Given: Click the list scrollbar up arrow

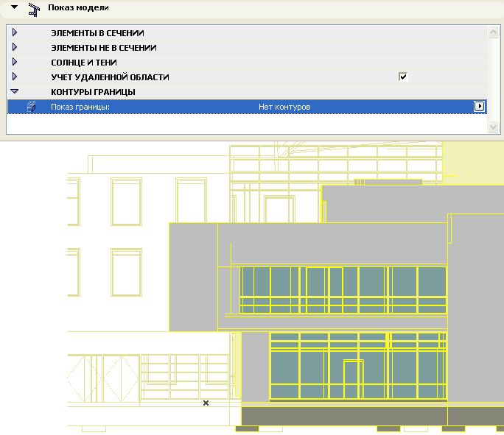Looking at the screenshot, I should [x=493, y=32].
